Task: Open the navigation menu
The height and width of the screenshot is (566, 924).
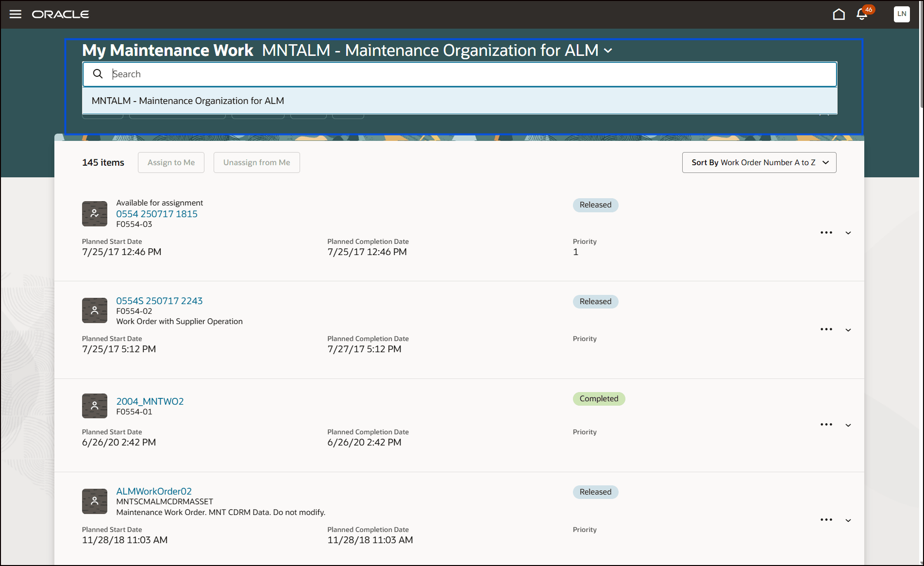Action: (x=15, y=14)
